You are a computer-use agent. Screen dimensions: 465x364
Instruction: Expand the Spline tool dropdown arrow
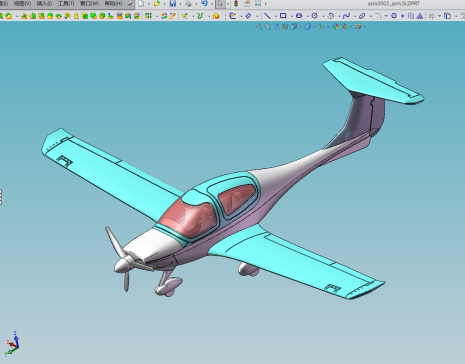click(355, 16)
